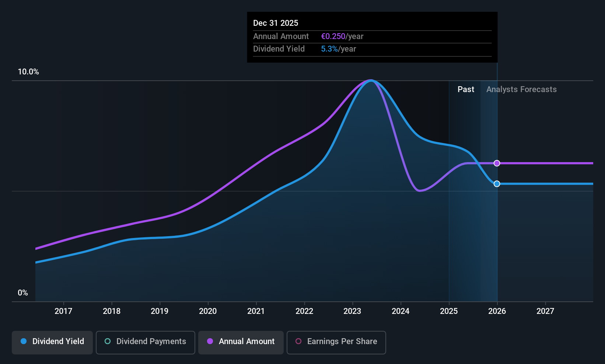The image size is (605, 364).
Task: Click the €0.250/year tooltip value
Action: pos(342,36)
